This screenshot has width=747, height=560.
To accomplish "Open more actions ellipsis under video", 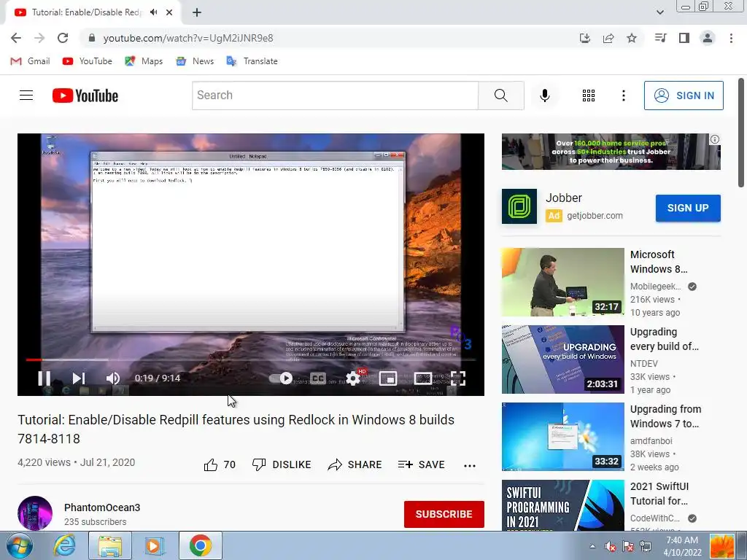I will pyautogui.click(x=470, y=465).
